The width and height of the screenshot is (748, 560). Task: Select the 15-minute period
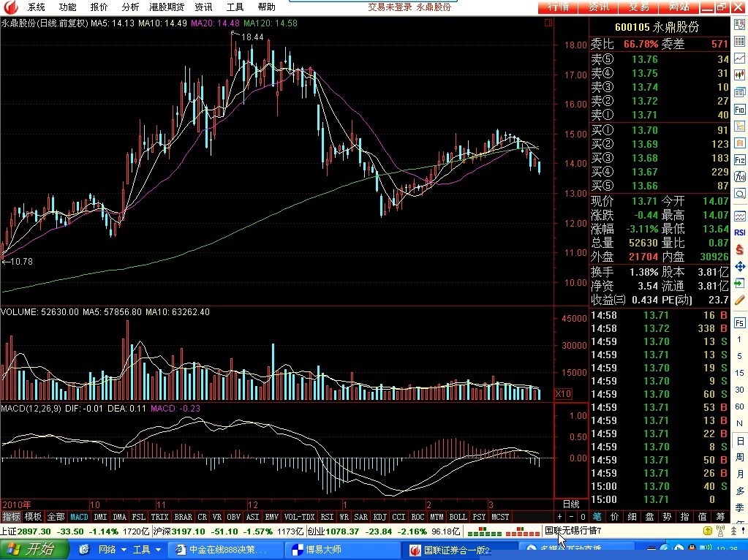[740, 373]
